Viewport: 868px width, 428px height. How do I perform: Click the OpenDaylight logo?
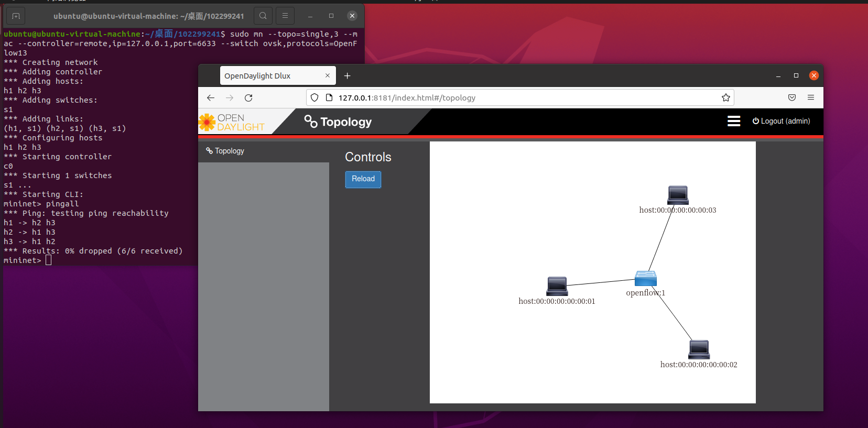tap(232, 122)
